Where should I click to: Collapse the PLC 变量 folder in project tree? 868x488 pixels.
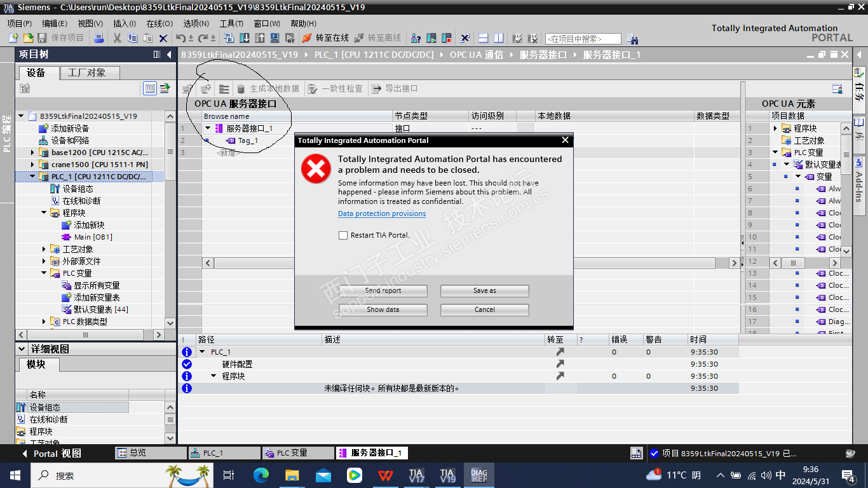(44, 273)
